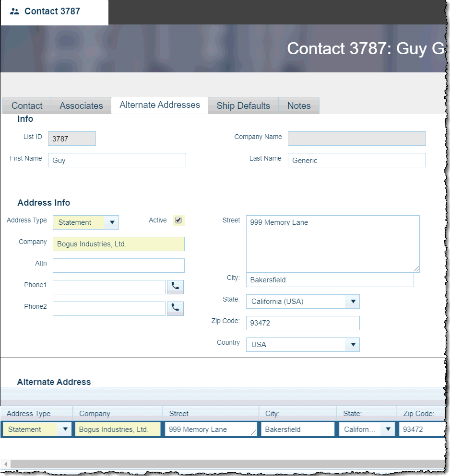Click the First Name field containing Guy

(x=117, y=160)
